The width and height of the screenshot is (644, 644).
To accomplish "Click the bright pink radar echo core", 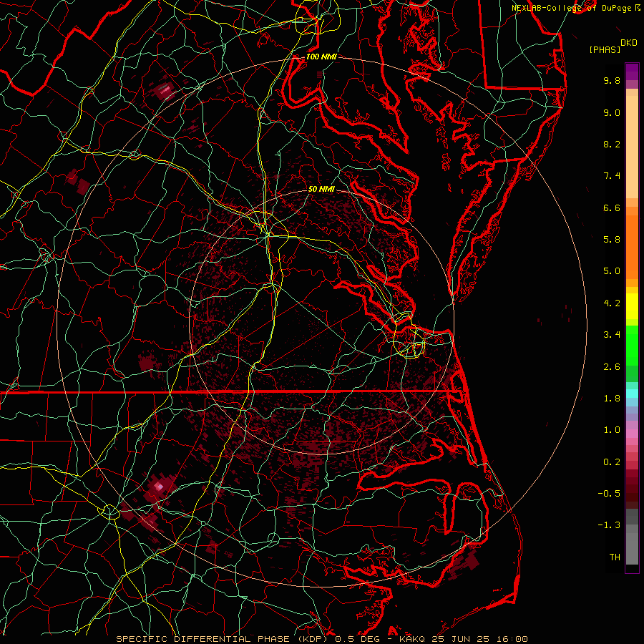I will pyautogui.click(x=160, y=487).
